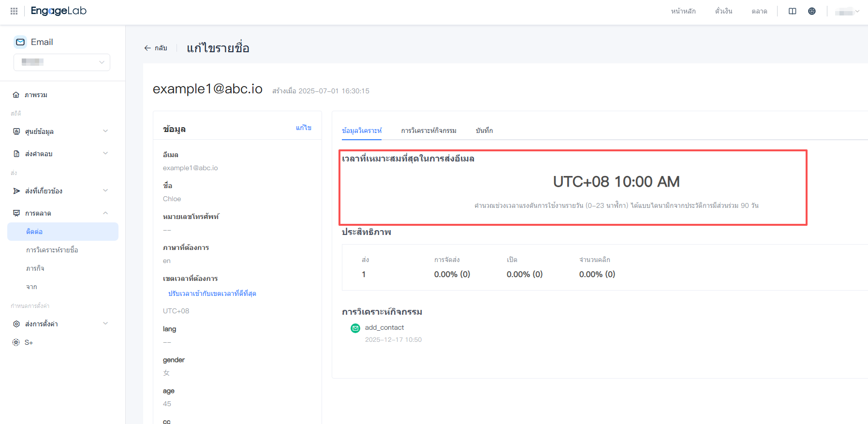Open the user account dropdown
The image size is (868, 424).
pyautogui.click(x=847, y=11)
